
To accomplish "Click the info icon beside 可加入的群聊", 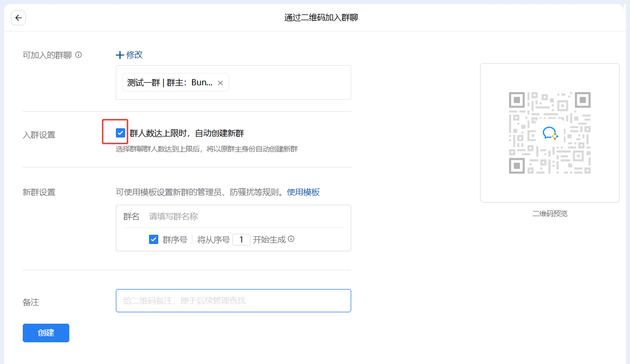I will [79, 55].
